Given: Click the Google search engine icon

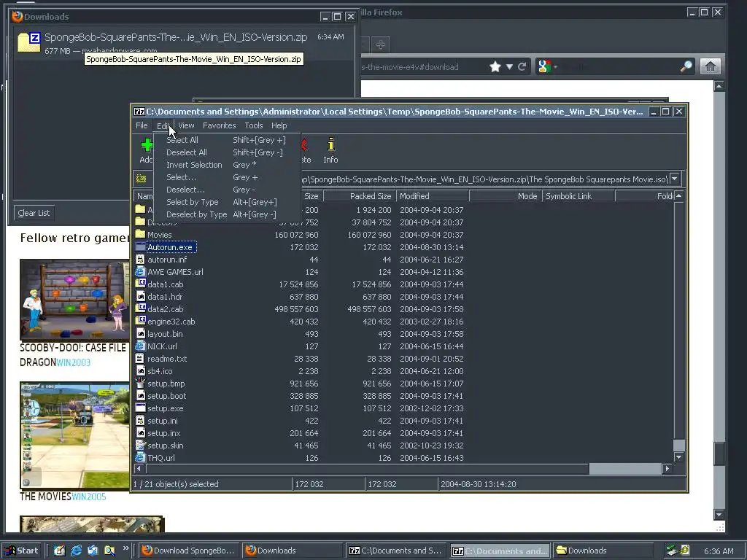Looking at the screenshot, I should tap(544, 66).
